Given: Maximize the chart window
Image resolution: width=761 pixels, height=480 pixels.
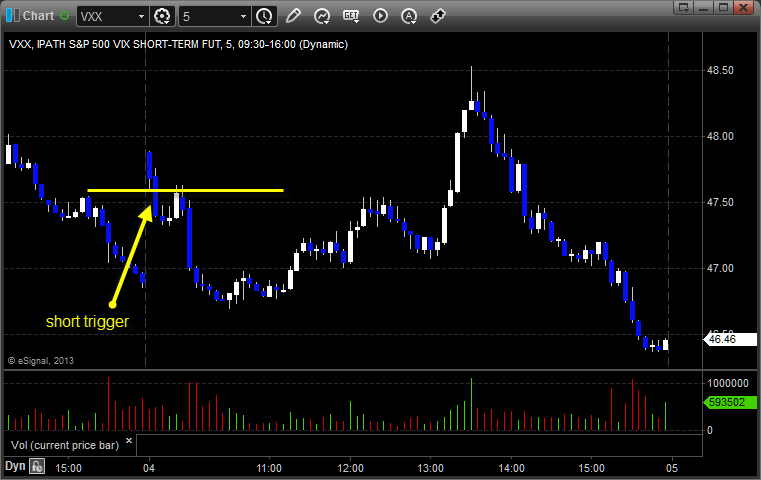Looking at the screenshot, I should (x=723, y=7).
